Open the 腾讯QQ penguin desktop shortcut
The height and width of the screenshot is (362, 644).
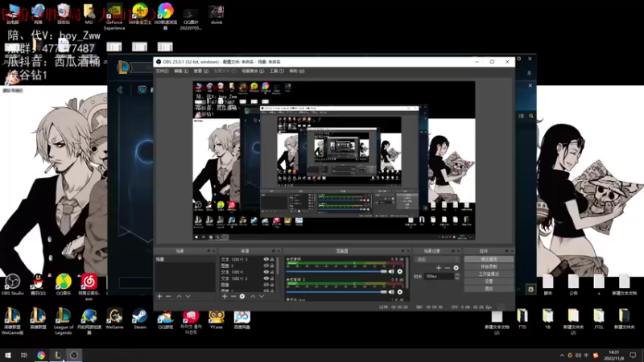tap(38, 285)
